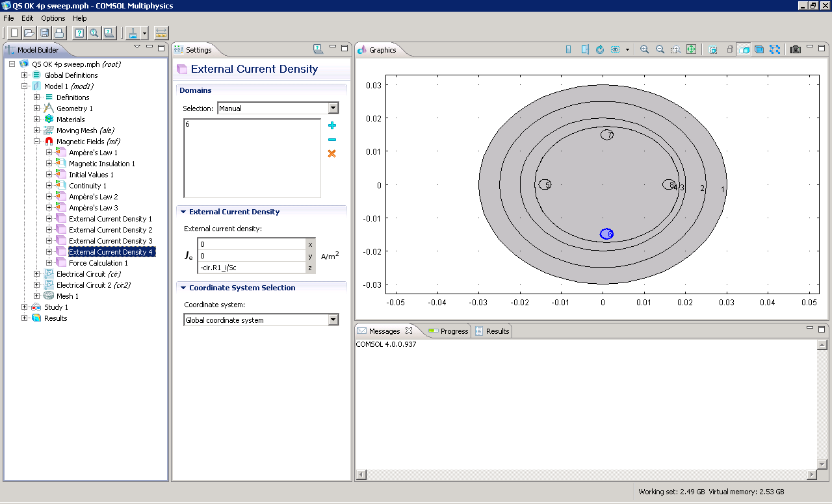The width and height of the screenshot is (832, 504).
Task: Collapse the External Current Density section
Action: coord(183,212)
